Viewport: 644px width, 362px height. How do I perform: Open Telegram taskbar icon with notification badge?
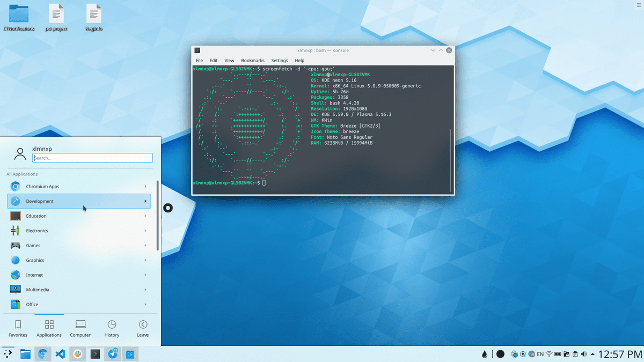click(x=113, y=354)
